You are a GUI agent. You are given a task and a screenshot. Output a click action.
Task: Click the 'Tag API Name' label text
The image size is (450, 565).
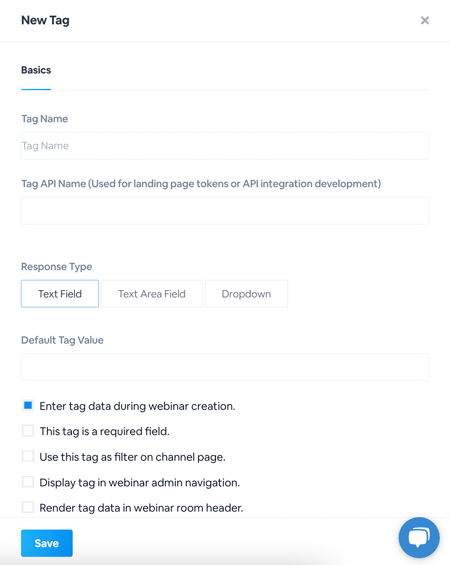click(x=54, y=184)
